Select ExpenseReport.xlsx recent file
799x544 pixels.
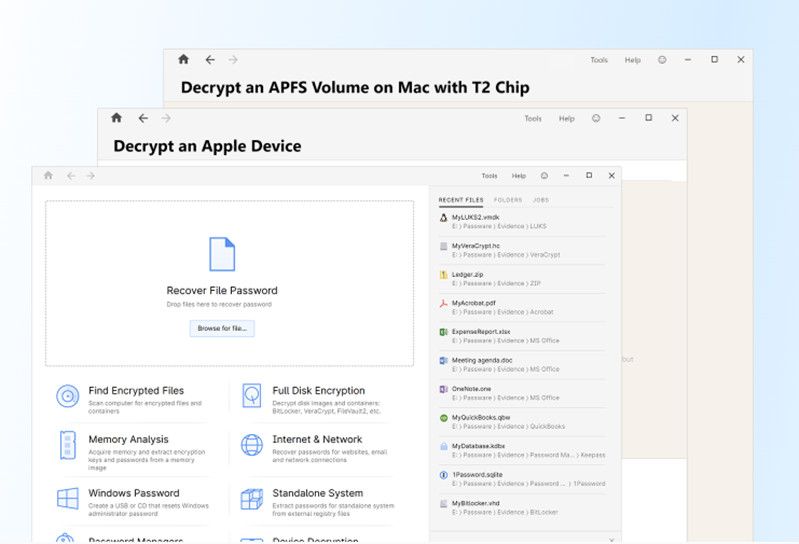(x=522, y=336)
